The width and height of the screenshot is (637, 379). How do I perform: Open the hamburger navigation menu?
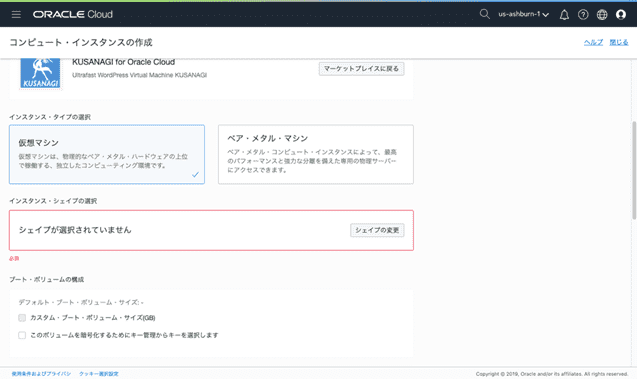tap(16, 15)
